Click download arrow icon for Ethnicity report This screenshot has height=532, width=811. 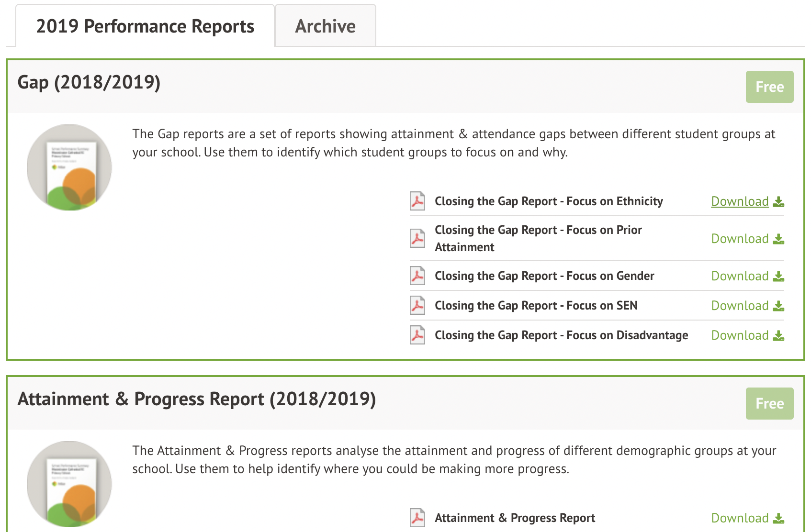pyautogui.click(x=779, y=202)
